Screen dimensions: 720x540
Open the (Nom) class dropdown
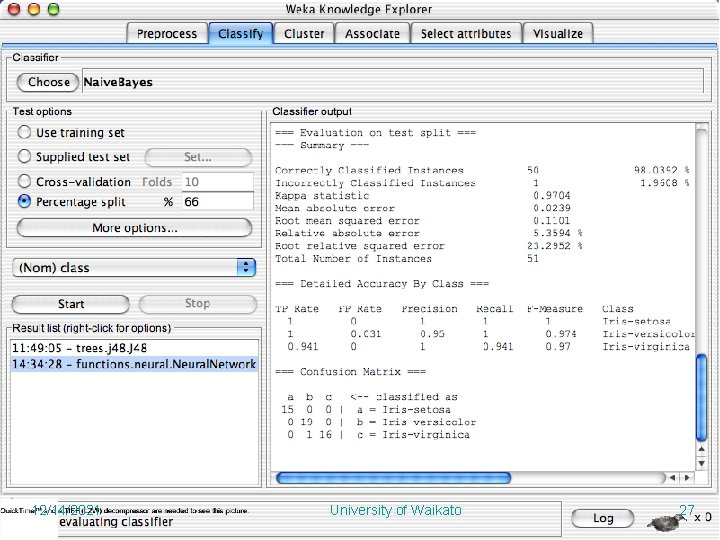[x=134, y=267]
